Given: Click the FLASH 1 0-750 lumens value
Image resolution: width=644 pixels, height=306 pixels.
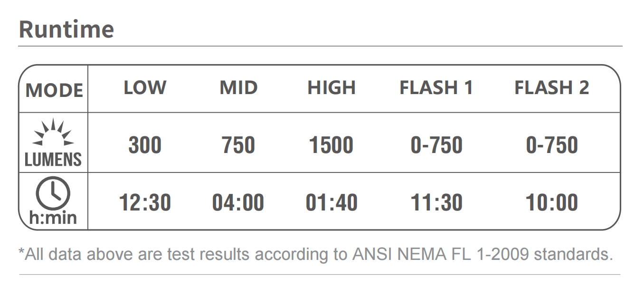Looking at the screenshot, I should 436,145.
